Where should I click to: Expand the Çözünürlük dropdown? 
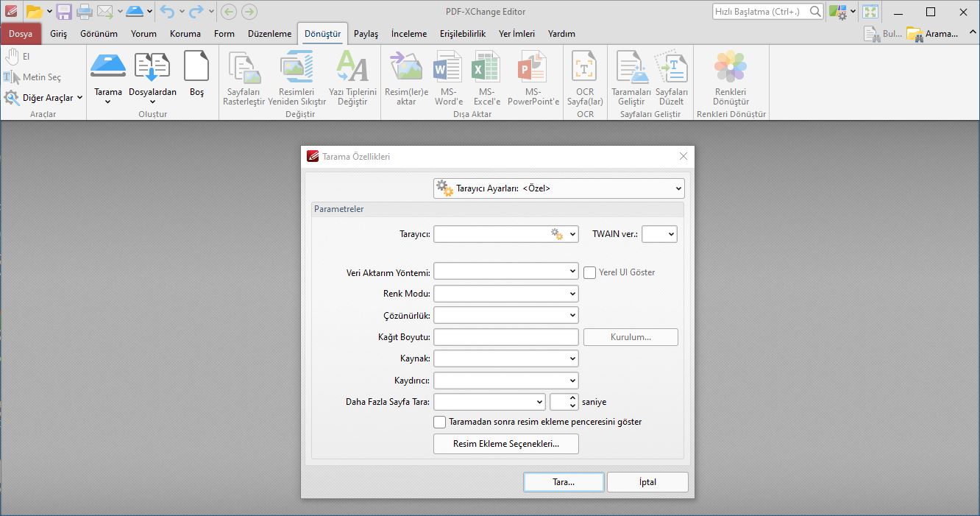click(x=505, y=315)
